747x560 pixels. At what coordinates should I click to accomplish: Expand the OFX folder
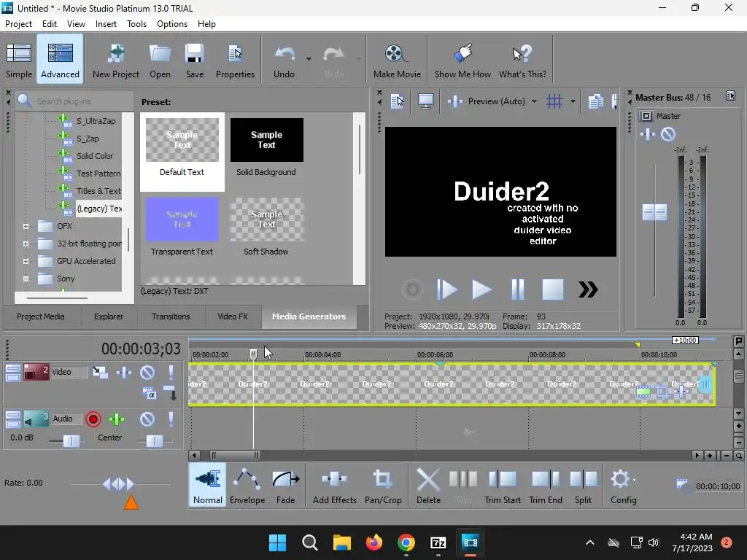pyautogui.click(x=26, y=226)
